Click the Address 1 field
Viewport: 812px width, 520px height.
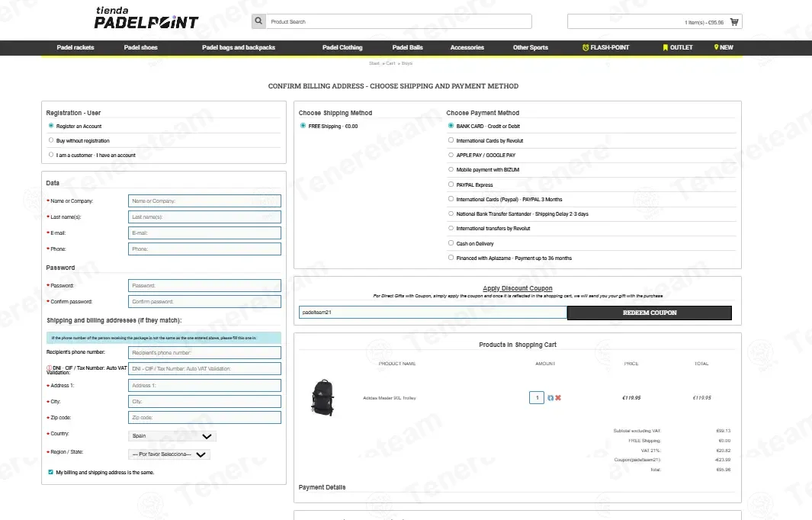click(204, 385)
